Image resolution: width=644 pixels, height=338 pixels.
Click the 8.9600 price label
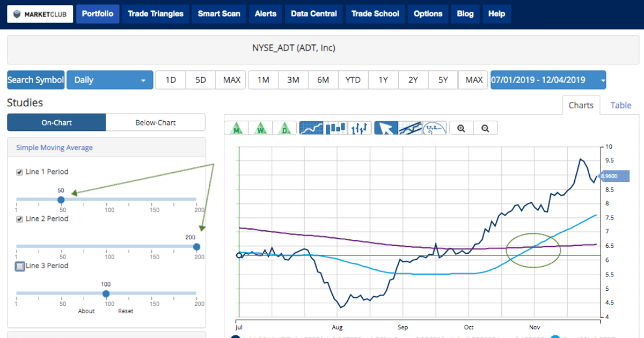[x=614, y=175]
